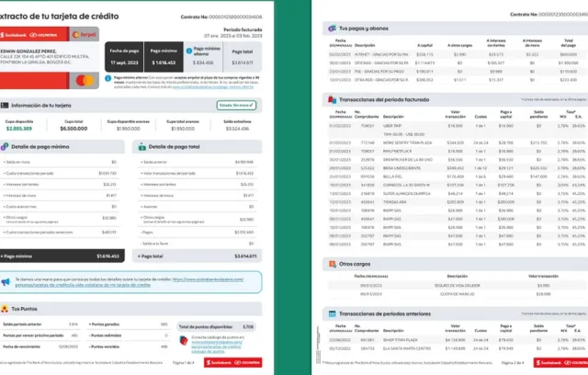
Task: Click the Pago total $3.614.611 header box
Action: (243, 57)
